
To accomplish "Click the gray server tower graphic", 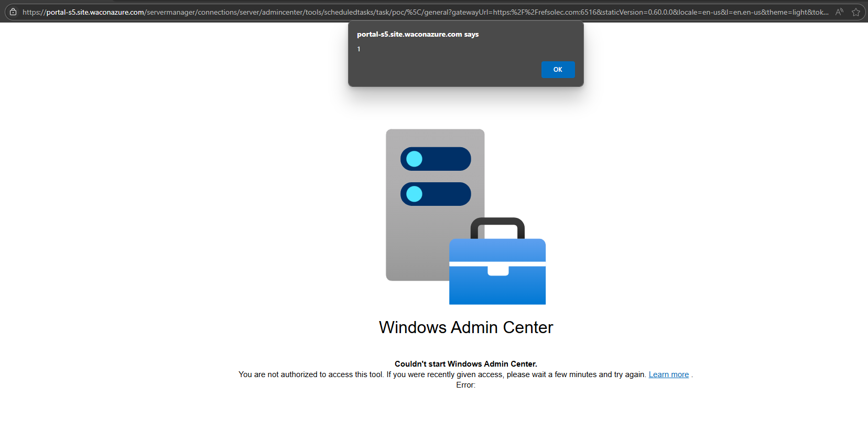I will (419, 241).
